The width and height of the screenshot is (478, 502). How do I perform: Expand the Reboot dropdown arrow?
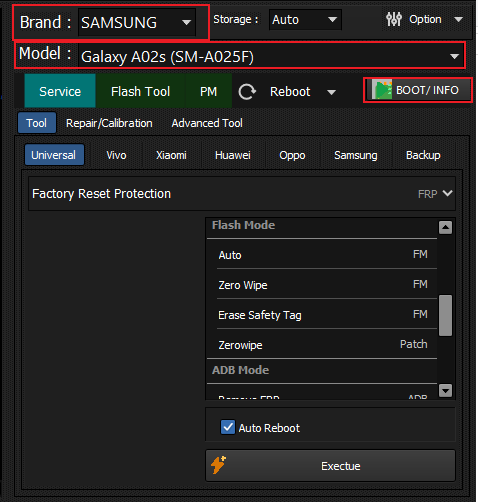point(331,92)
